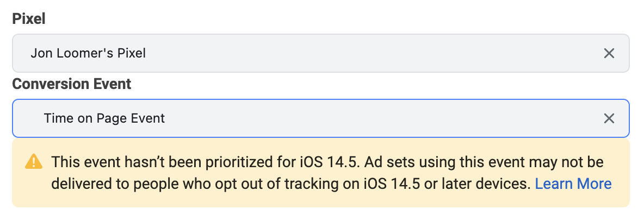Select the Time on Page Event text
The height and width of the screenshot is (216, 644).
pyautogui.click(x=104, y=118)
